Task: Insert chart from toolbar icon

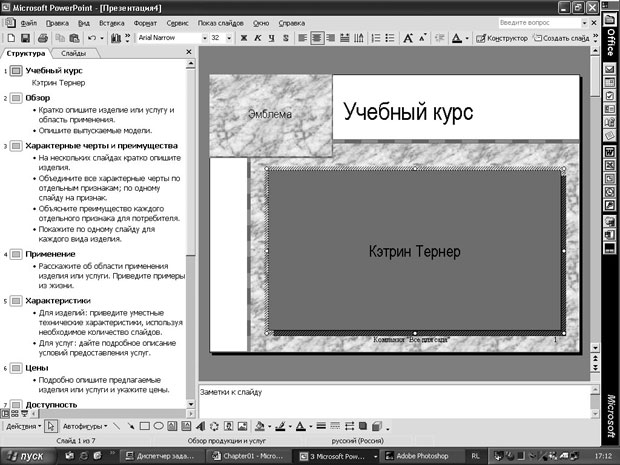Action: tap(116, 38)
